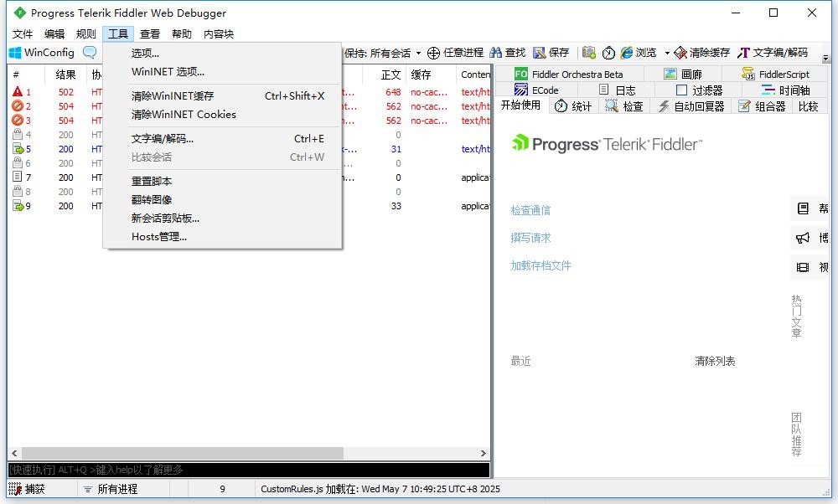838x504 pixels.
Task: Click the Inspectors magnifier icon
Action: (612, 105)
